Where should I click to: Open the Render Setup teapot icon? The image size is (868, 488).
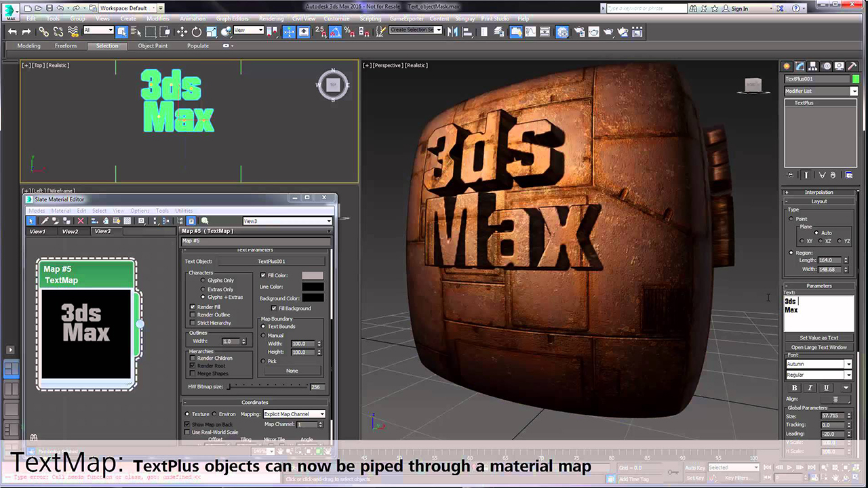coord(578,32)
